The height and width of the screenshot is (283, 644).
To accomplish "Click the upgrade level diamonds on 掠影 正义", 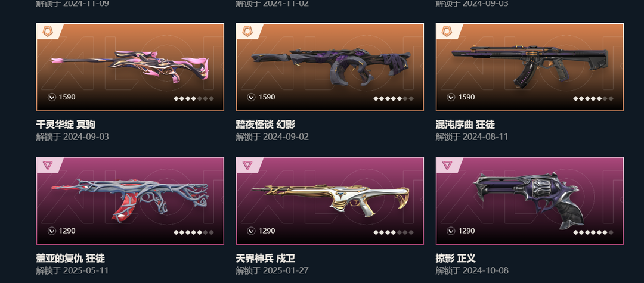I will [x=593, y=232].
